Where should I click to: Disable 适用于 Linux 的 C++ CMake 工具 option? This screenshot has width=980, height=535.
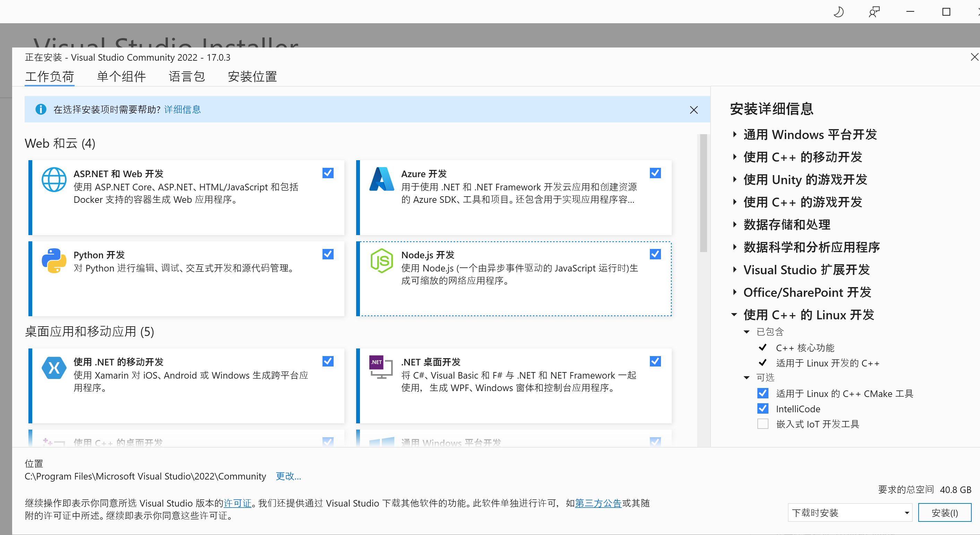763,393
